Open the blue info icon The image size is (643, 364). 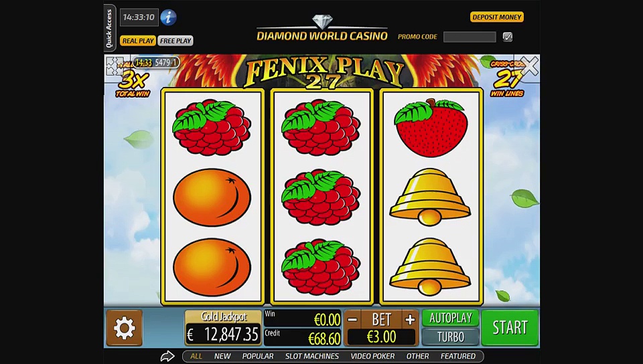pos(168,17)
